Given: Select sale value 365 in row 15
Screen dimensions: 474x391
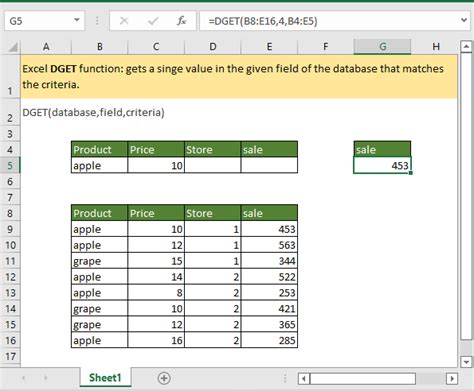Looking at the screenshot, I should [269, 324].
